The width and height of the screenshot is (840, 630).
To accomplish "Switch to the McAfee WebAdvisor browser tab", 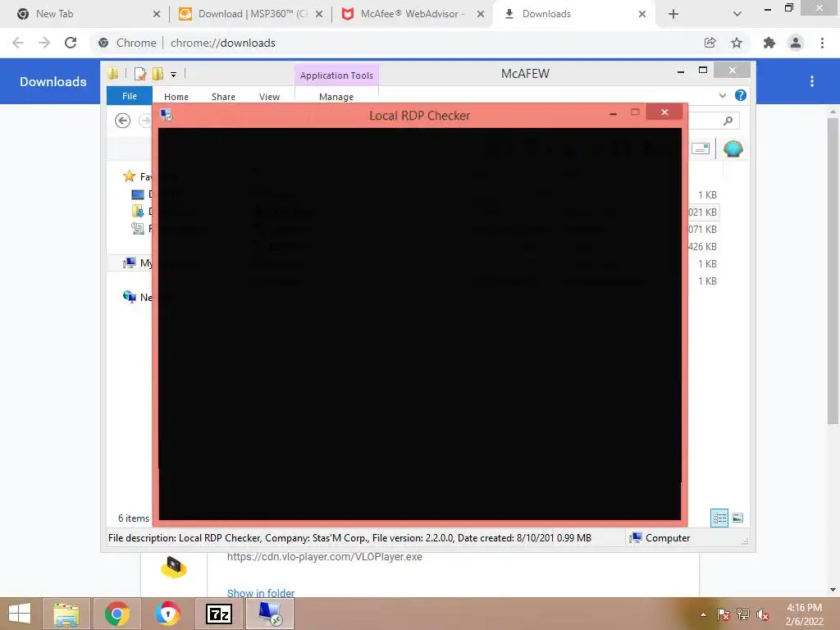I will click(413, 14).
